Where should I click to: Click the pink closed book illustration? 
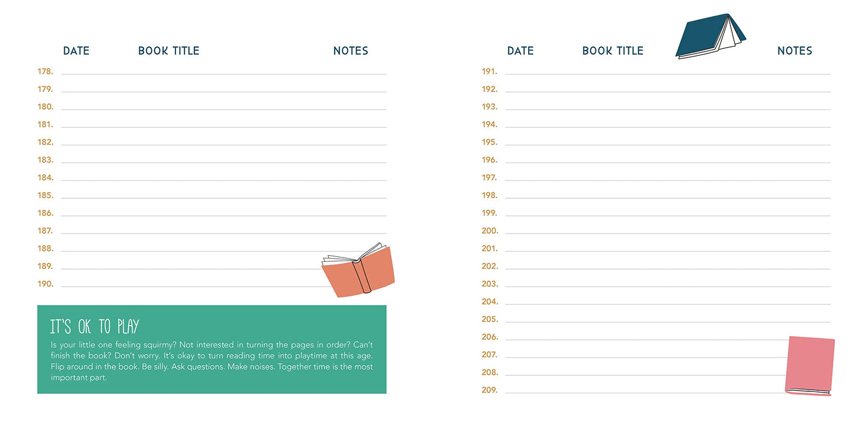tap(810, 365)
